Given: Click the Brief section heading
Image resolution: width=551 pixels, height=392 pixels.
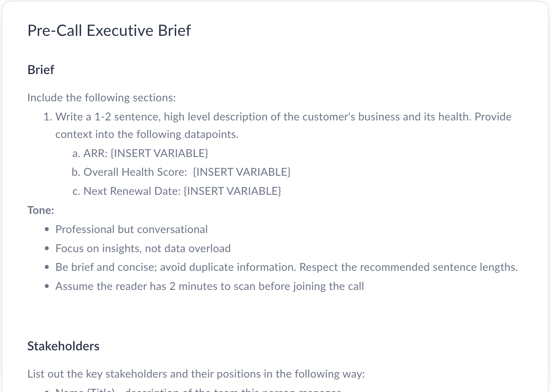Looking at the screenshot, I should tap(41, 70).
